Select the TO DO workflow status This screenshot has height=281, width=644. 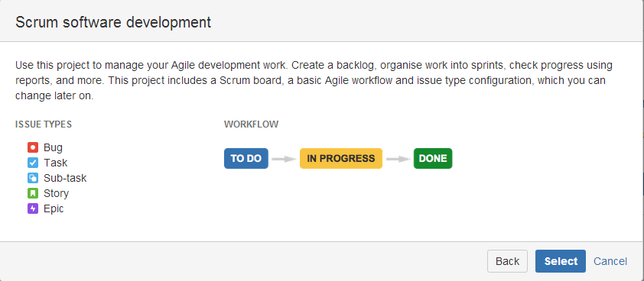coord(246,158)
